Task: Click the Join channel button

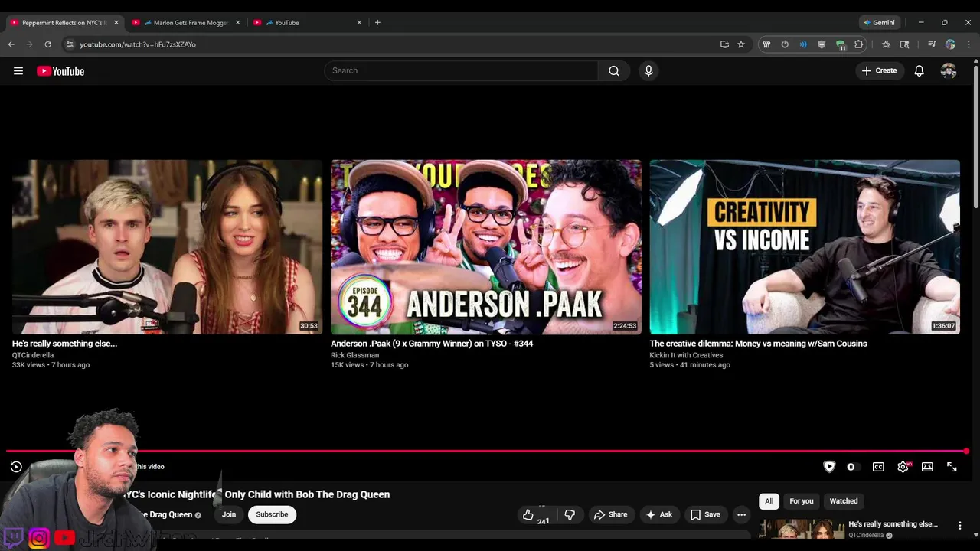Action: click(229, 515)
